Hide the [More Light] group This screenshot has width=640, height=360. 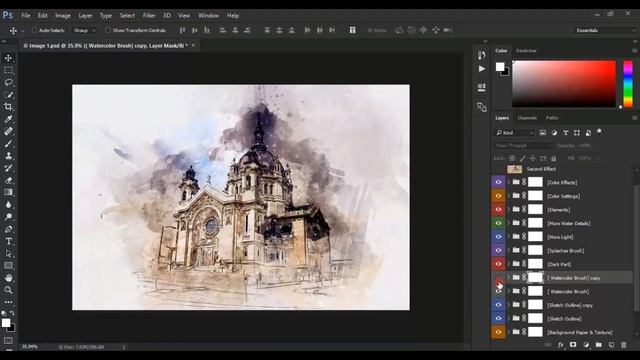tap(498, 237)
